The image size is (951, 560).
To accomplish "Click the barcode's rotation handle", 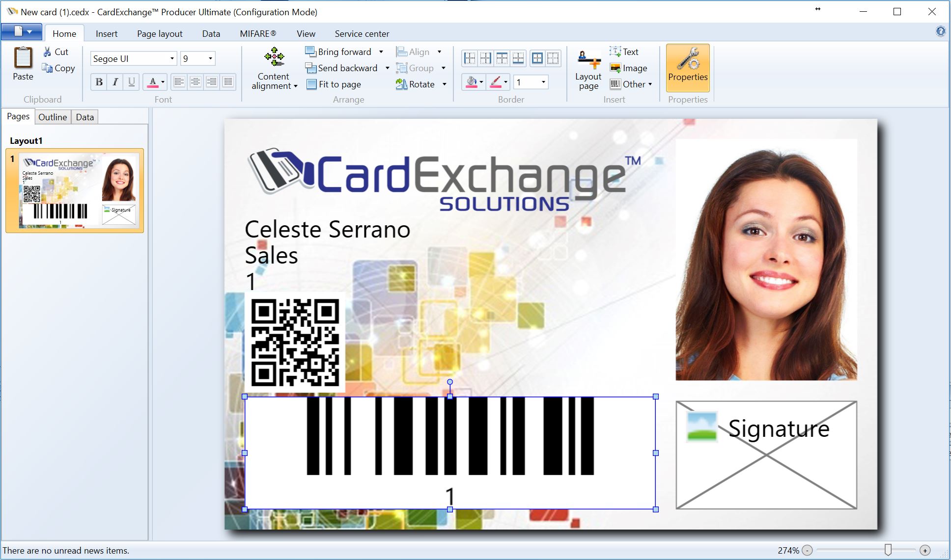I will [450, 382].
